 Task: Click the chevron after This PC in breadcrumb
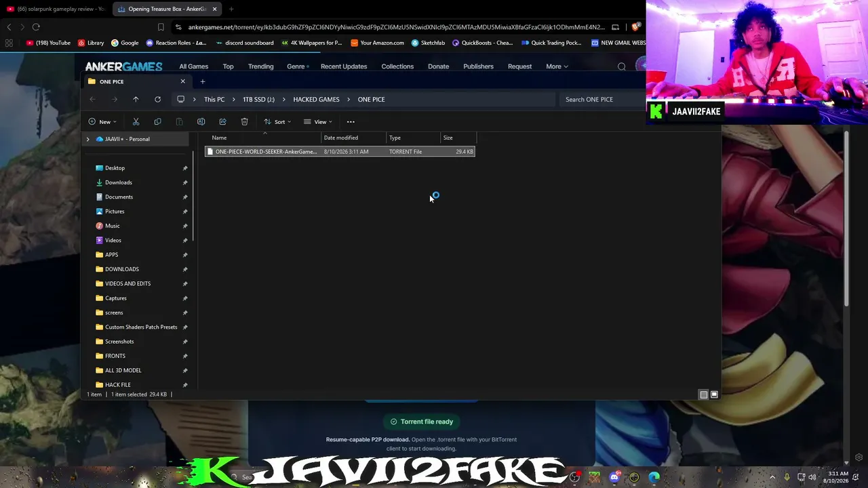pos(233,100)
